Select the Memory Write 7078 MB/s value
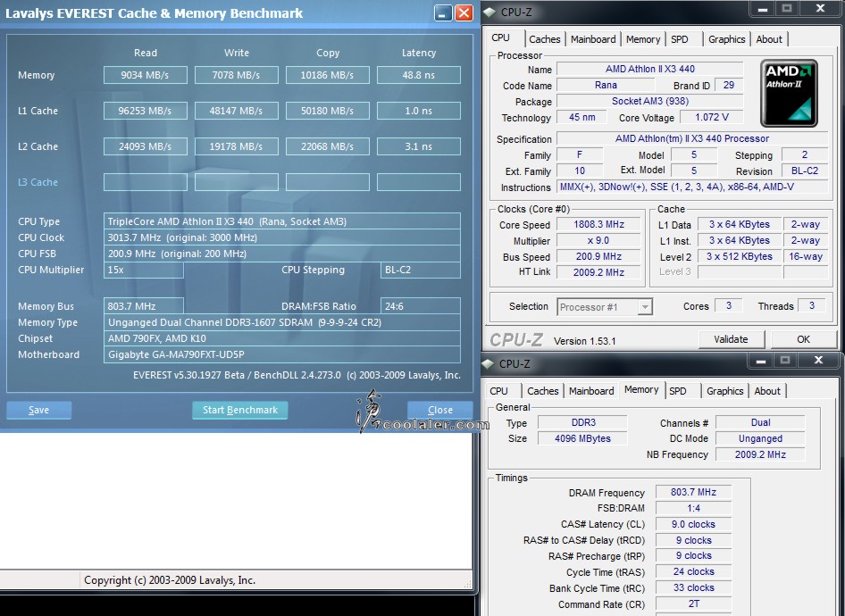845x616 pixels. click(236, 75)
